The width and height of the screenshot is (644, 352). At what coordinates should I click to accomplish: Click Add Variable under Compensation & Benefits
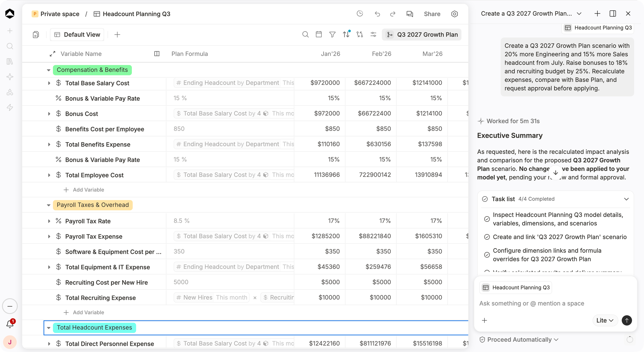coord(84,190)
